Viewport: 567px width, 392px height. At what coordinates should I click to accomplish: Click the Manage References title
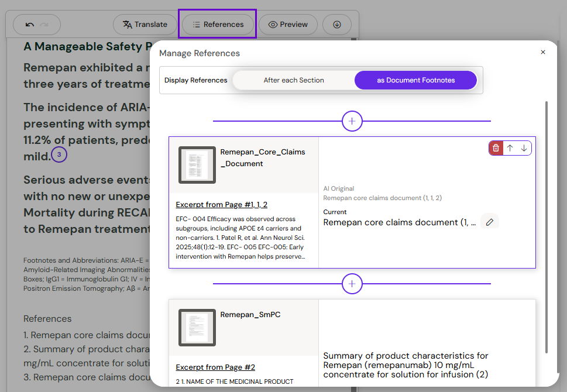tap(200, 53)
